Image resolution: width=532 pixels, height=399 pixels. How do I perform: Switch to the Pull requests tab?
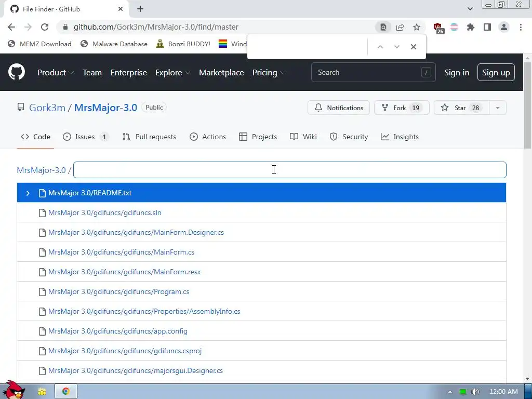tap(150, 137)
